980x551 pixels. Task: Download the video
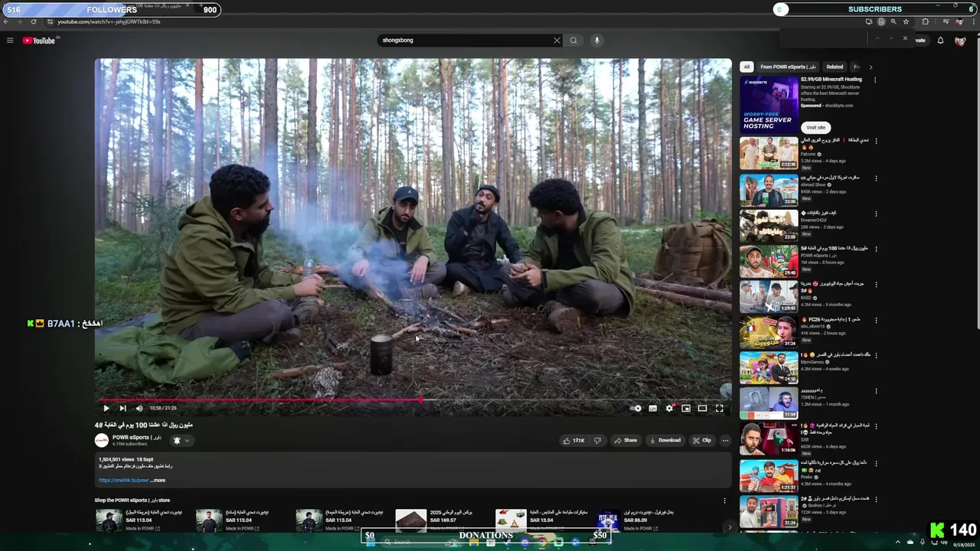665,440
